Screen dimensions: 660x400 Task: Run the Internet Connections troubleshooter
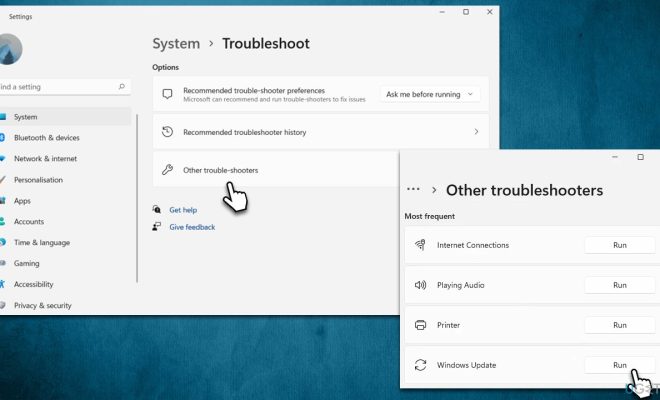click(x=620, y=245)
